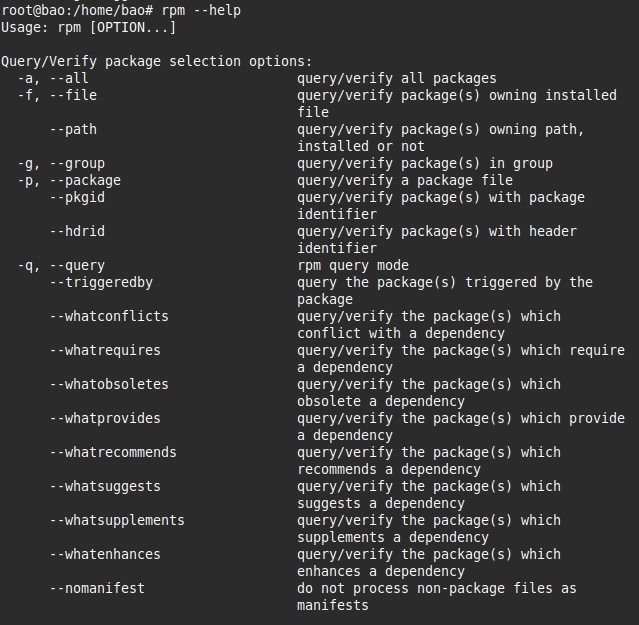Click the '--all' option text
Viewport: 639px width, 625px height.
coord(69,78)
